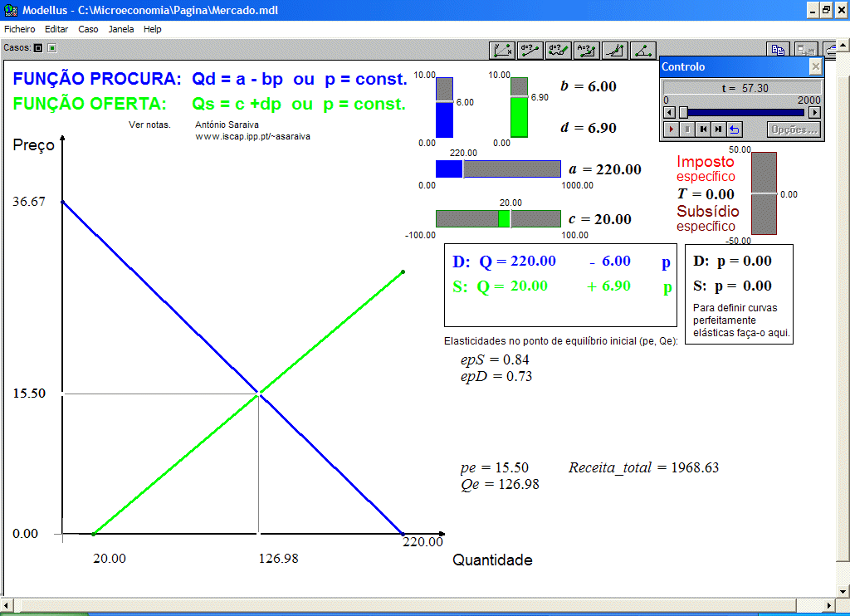850x616 pixels.
Task: Select the angle measuring tool
Action: (x=643, y=50)
